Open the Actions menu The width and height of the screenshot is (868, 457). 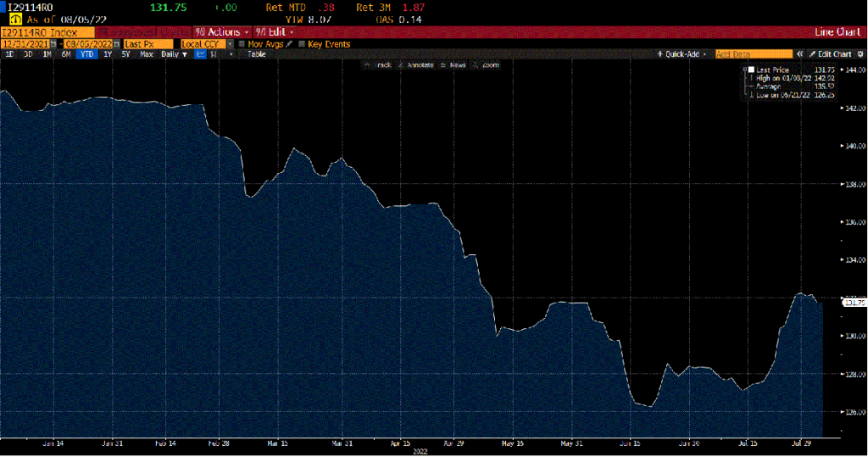click(222, 31)
